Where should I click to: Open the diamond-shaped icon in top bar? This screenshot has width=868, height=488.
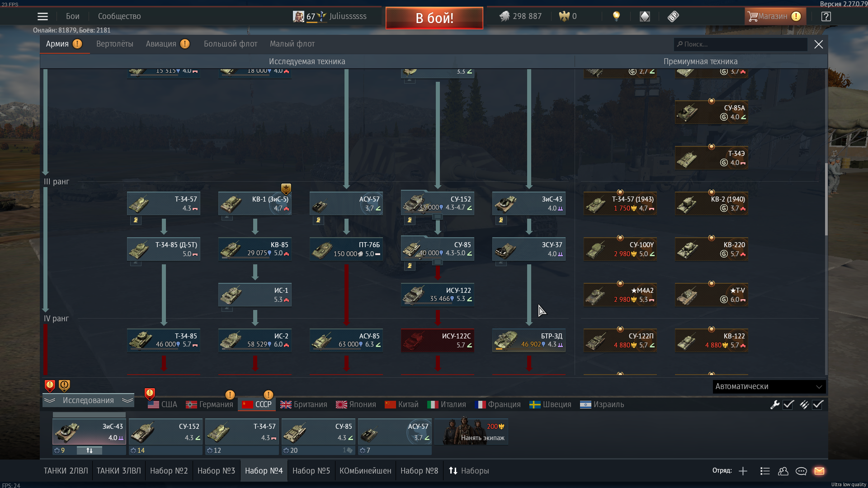coord(645,16)
